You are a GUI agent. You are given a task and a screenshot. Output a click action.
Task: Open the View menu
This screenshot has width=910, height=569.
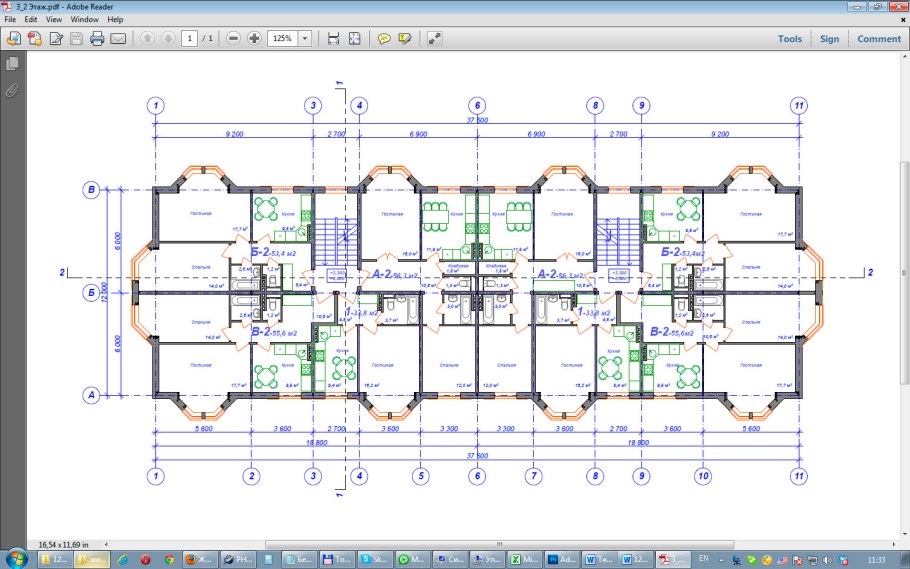(53, 19)
